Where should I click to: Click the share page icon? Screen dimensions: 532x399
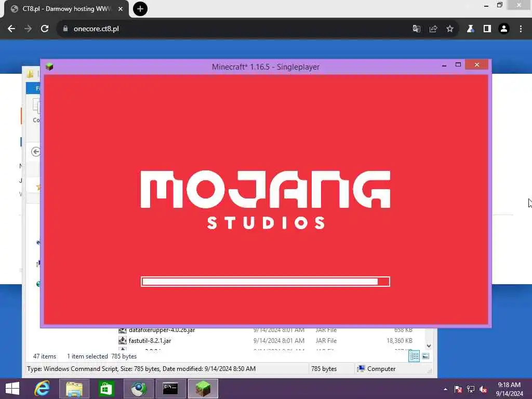[x=433, y=29]
